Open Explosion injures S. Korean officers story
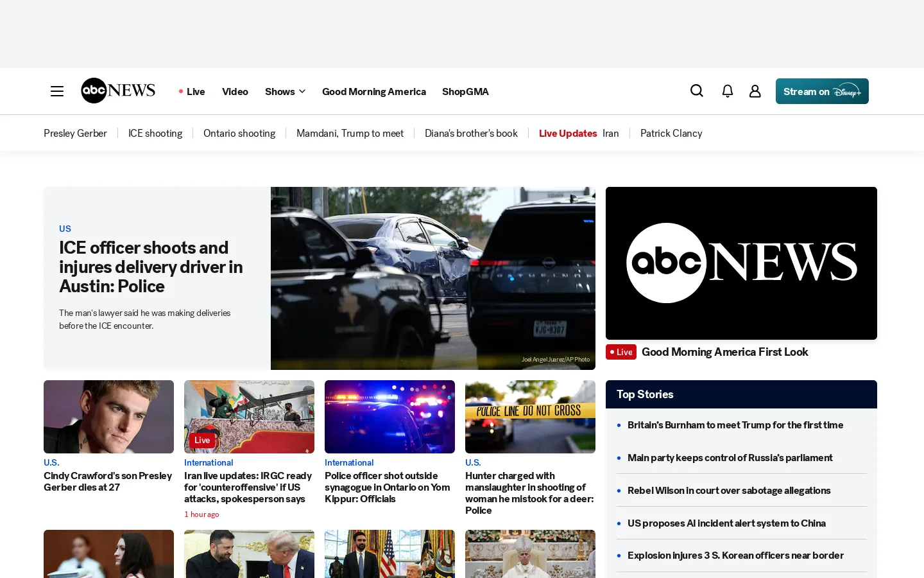This screenshot has width=924, height=578. coord(735,556)
